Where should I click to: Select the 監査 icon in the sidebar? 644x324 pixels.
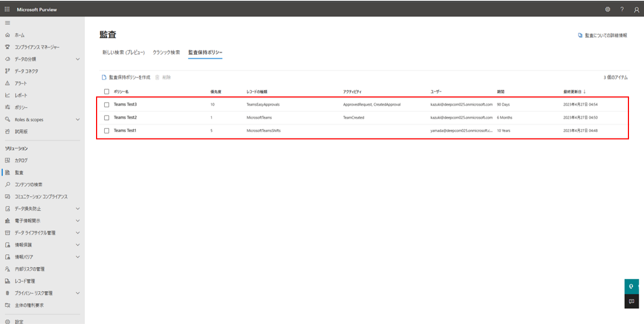8,173
